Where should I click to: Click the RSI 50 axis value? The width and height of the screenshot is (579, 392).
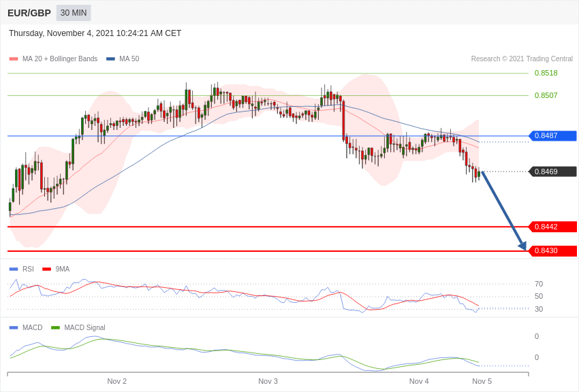tap(539, 297)
